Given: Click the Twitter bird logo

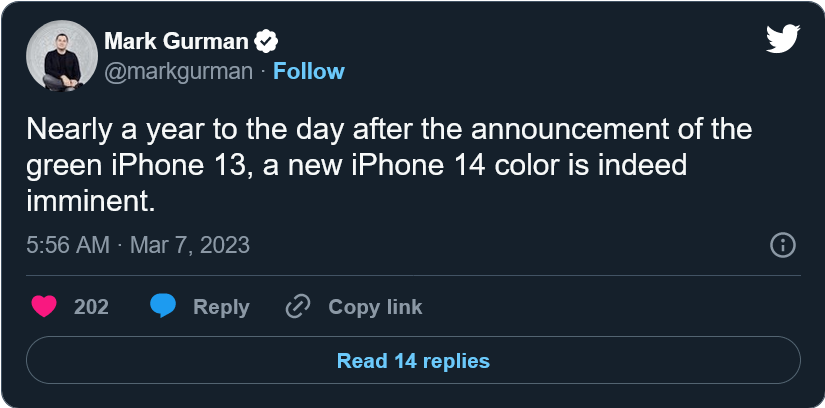Looking at the screenshot, I should tap(783, 39).
